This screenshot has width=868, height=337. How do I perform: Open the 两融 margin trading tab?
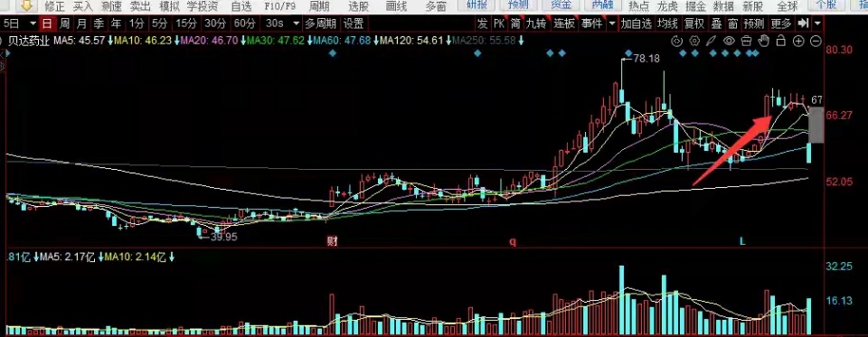pyautogui.click(x=603, y=5)
